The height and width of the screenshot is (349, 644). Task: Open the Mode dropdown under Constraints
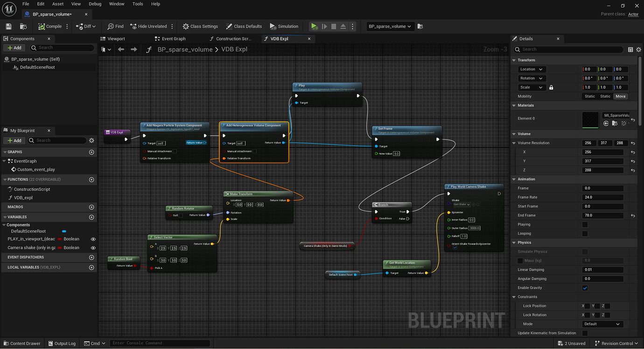click(x=602, y=324)
